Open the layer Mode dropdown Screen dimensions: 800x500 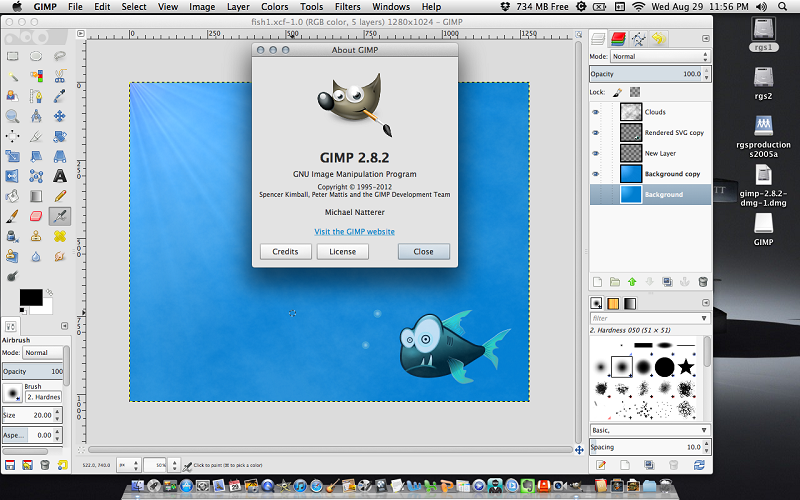point(660,57)
